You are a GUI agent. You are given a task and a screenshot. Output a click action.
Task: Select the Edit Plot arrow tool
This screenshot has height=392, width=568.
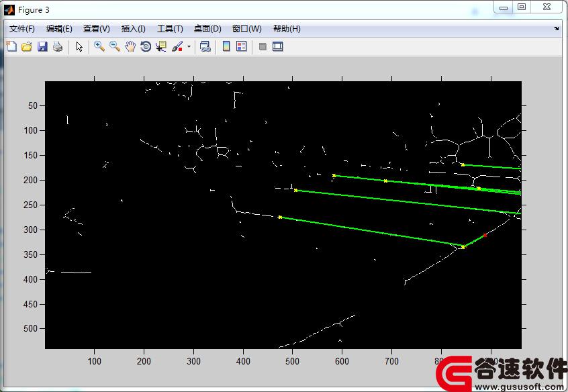(x=79, y=46)
